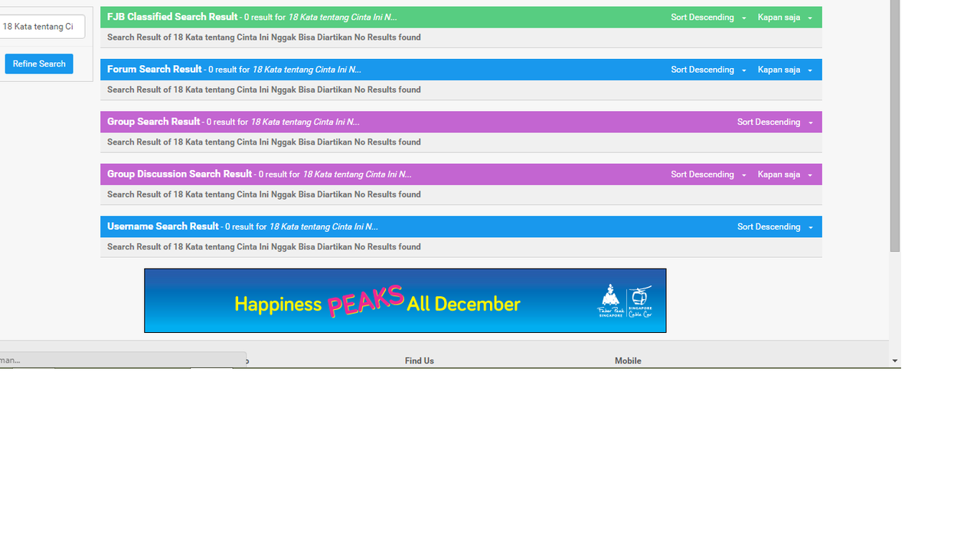This screenshot has width=980, height=551.
Task: Click the FJB Classified Search Result title
Action: tap(172, 17)
